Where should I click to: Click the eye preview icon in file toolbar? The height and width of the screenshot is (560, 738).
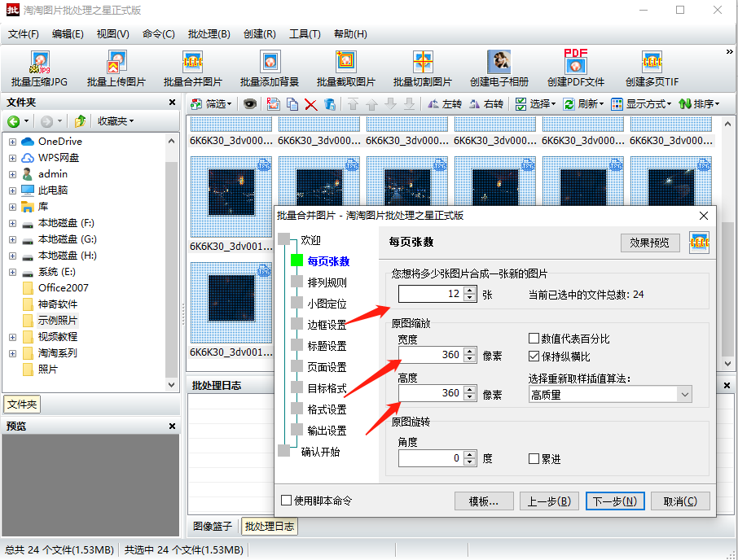(x=250, y=104)
